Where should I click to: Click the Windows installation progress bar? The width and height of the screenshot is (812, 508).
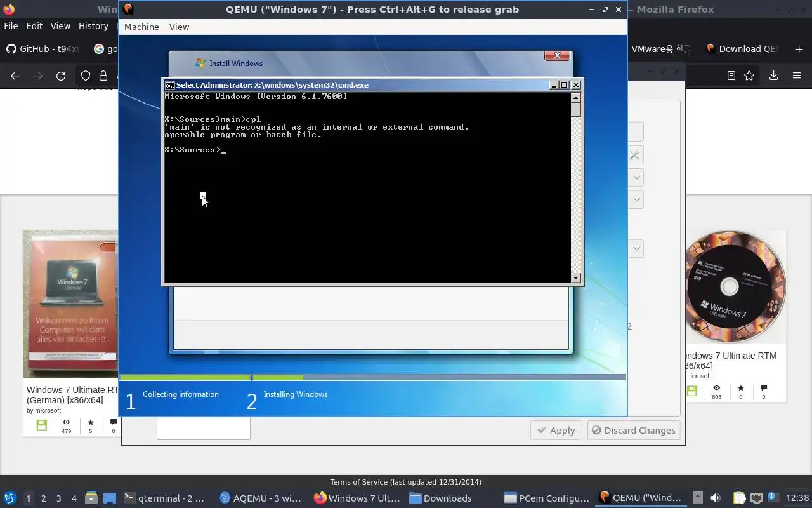tap(373, 377)
